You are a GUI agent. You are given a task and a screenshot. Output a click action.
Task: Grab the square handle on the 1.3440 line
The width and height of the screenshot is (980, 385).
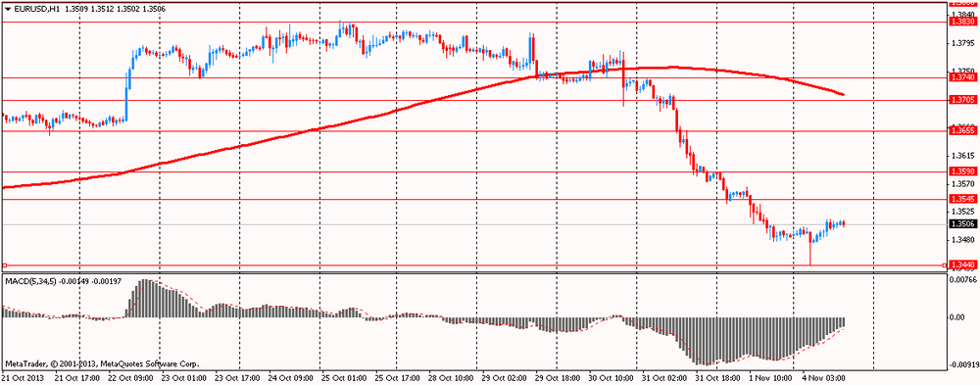click(x=5, y=265)
